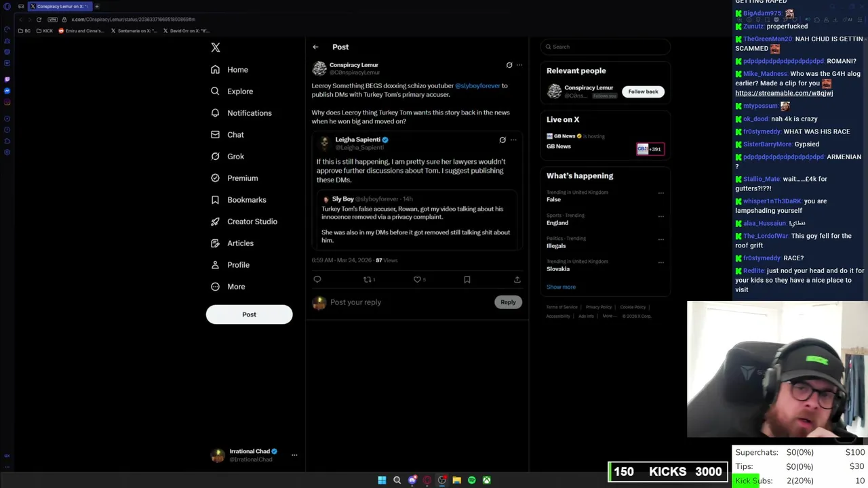Open the trending topic Slovakia
868x488 pixels.
(558, 268)
